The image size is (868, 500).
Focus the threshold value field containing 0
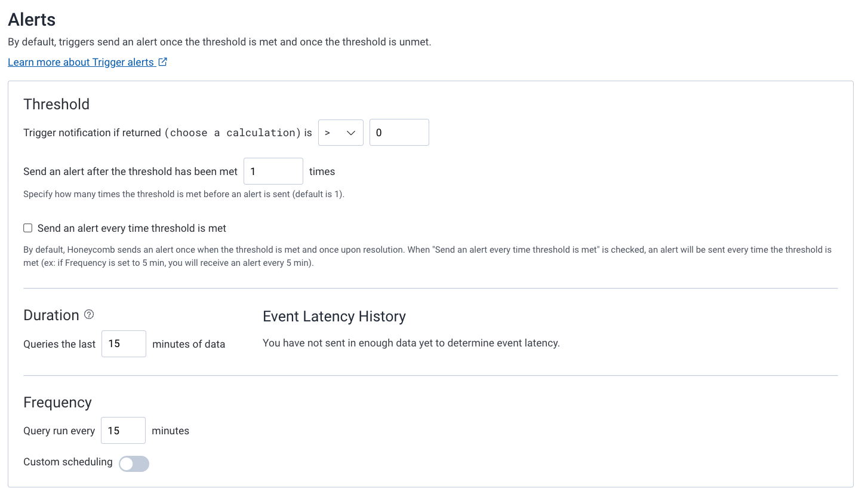tap(399, 133)
